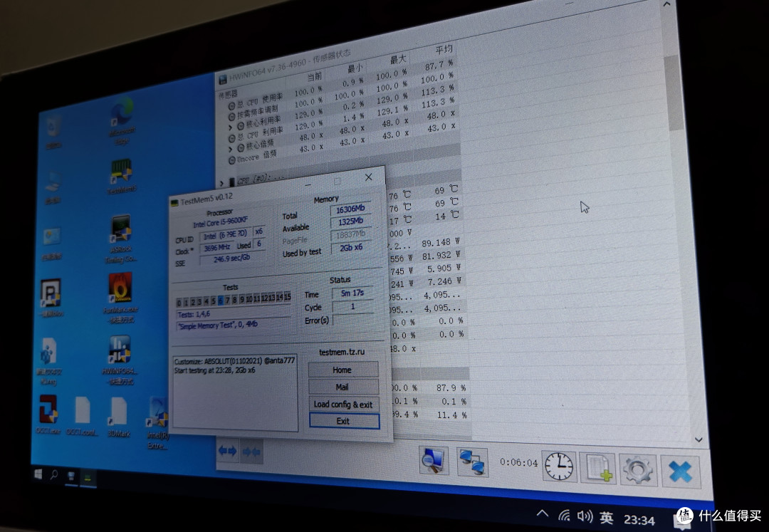This screenshot has height=532, width=769.
Task: Click HWiNFO scrollbar down arrow
Action: tap(699, 439)
